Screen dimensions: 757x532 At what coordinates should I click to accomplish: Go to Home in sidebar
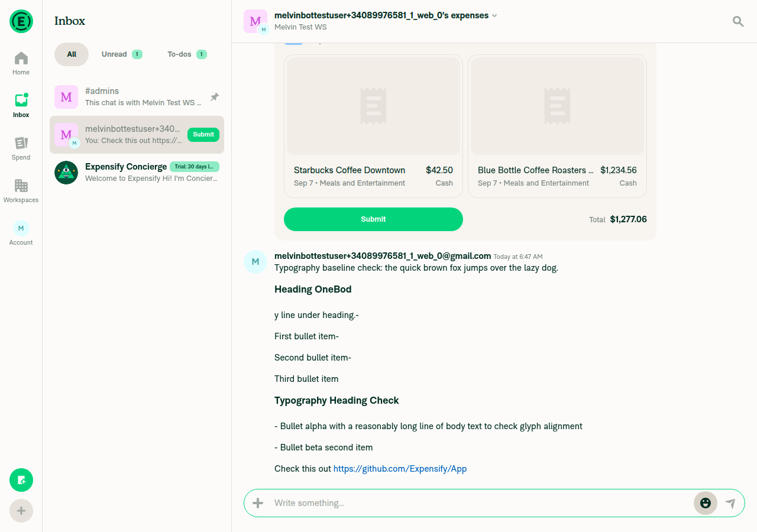tap(21, 63)
